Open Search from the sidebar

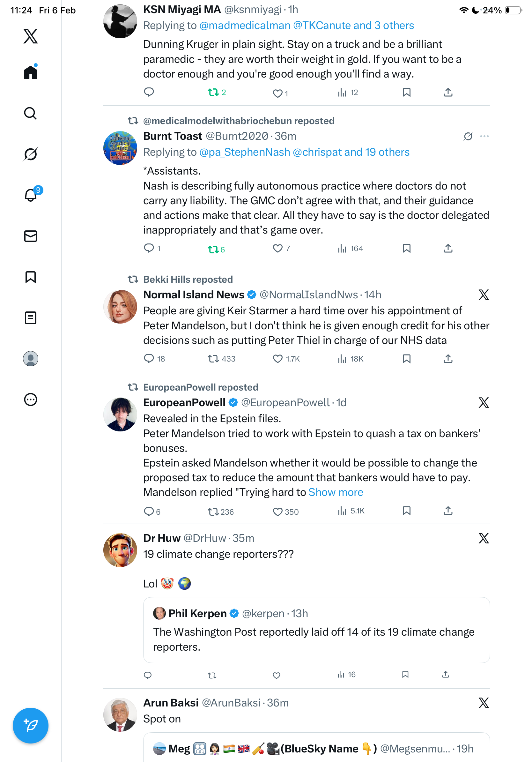click(x=31, y=114)
